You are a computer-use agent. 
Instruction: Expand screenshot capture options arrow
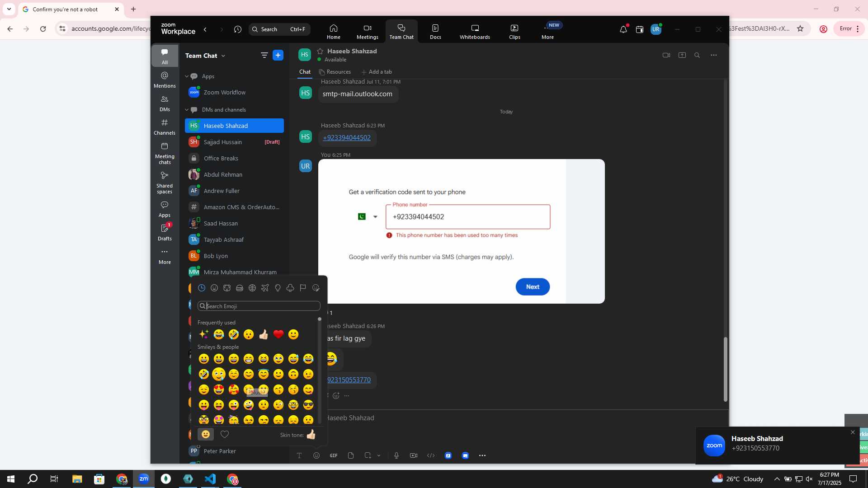pyautogui.click(x=379, y=455)
